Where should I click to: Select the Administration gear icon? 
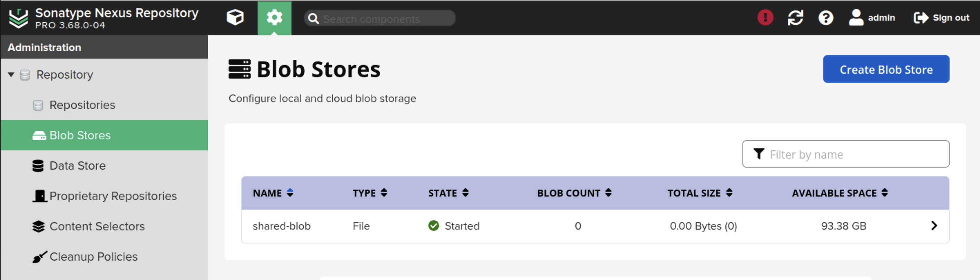point(274,18)
